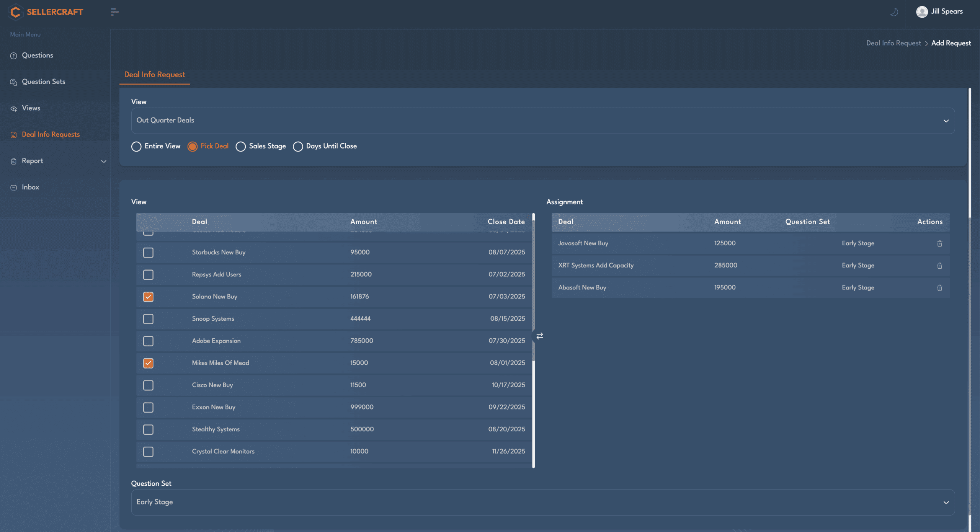Click the transfer arrows icon between tables

(x=539, y=336)
